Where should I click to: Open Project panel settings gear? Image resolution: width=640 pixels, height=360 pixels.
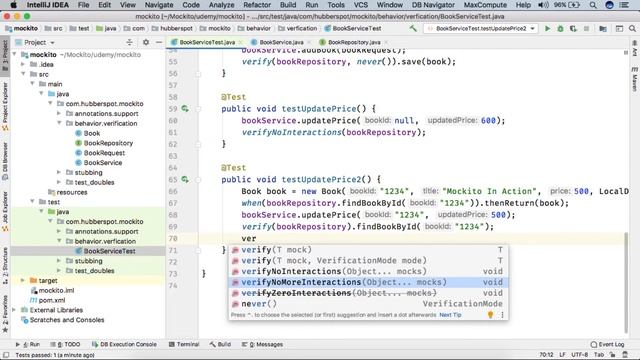(146, 42)
